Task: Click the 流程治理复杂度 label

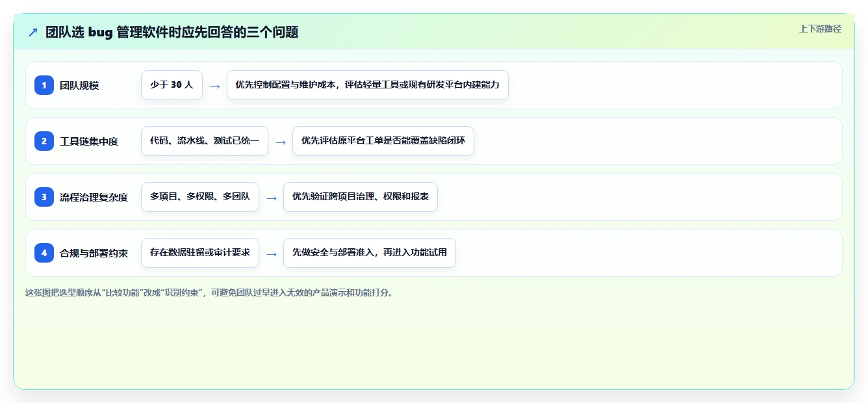Action: click(x=94, y=197)
